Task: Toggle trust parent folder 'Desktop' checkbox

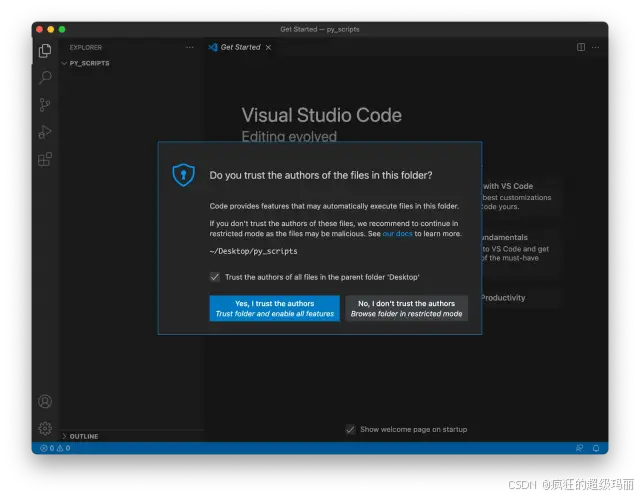Action: [x=215, y=277]
